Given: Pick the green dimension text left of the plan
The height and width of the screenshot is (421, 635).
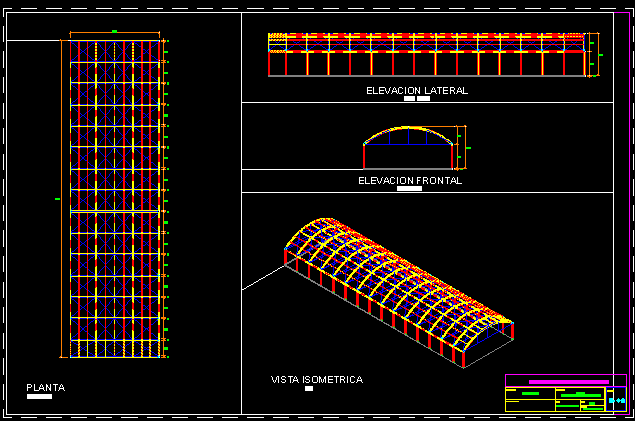Looking at the screenshot, I should click(x=58, y=200).
